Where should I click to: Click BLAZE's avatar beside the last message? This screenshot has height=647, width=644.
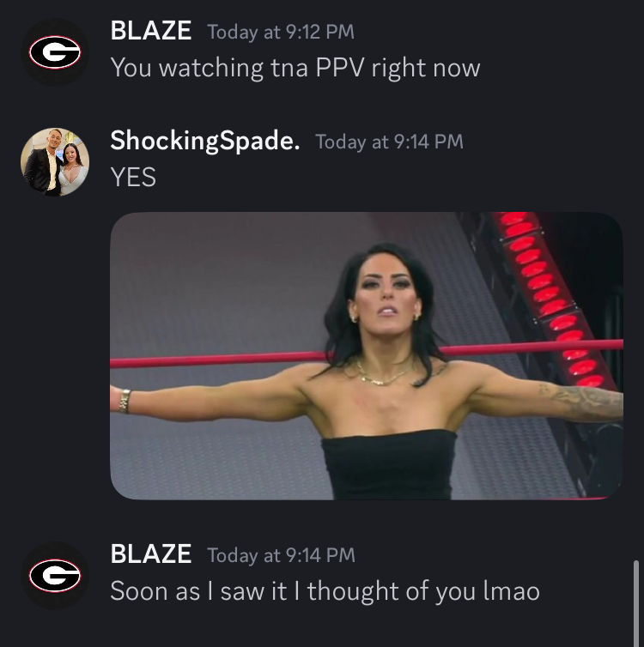coord(55,575)
